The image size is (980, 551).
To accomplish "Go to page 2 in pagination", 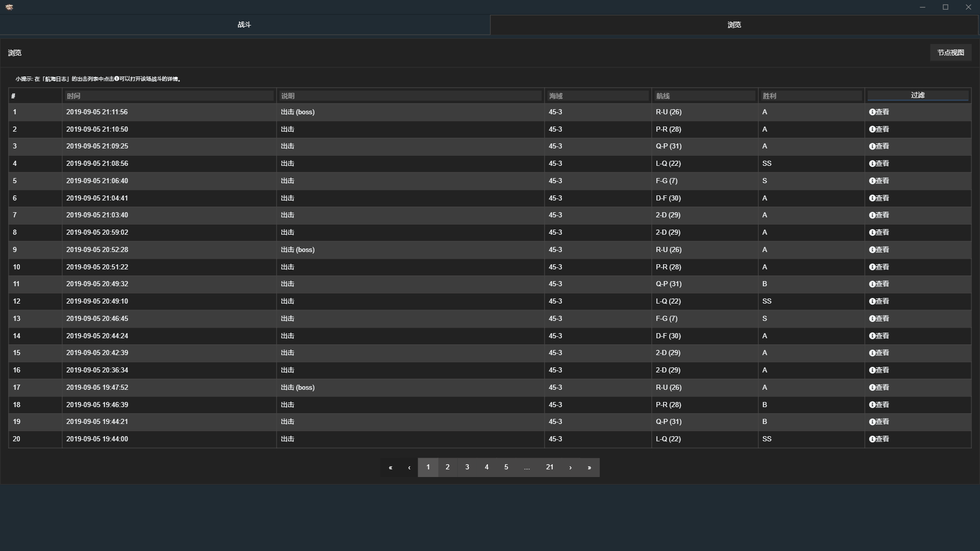I will [448, 467].
